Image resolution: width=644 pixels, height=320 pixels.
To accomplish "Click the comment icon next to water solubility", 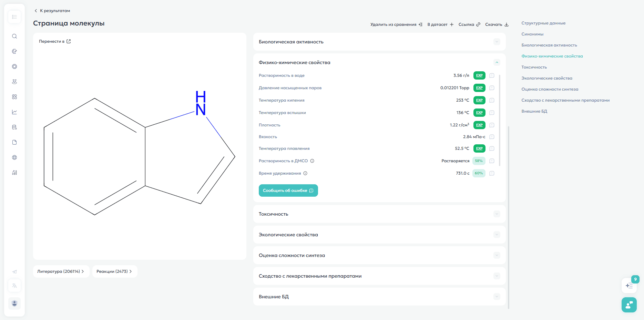I will [492, 75].
